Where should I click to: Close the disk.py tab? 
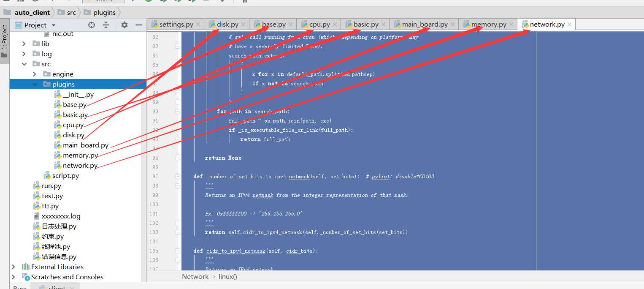(x=243, y=25)
